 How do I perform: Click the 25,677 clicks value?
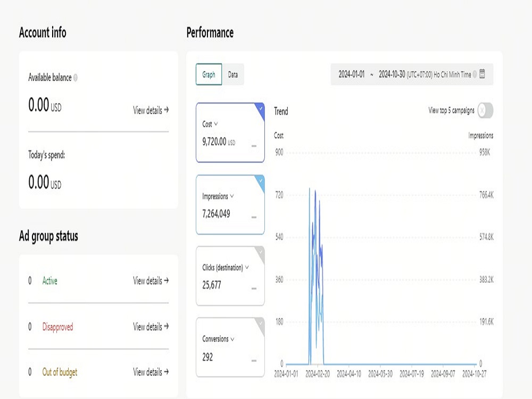pyautogui.click(x=212, y=285)
